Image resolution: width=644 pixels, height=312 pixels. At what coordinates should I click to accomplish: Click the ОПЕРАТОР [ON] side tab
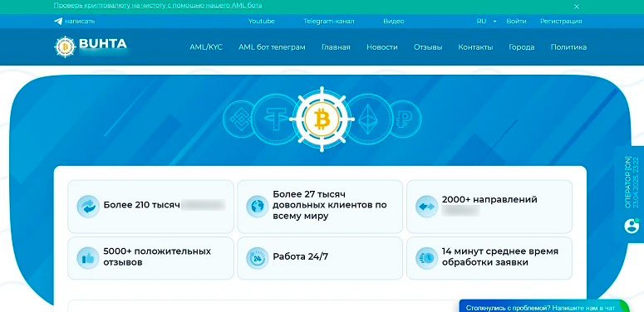tap(630, 194)
